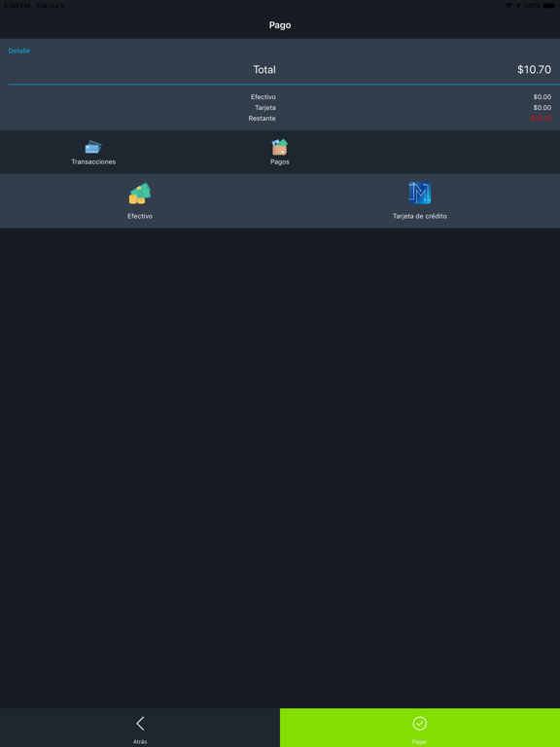
Task: Tap the Pagar checkmark icon
Action: coord(420,724)
